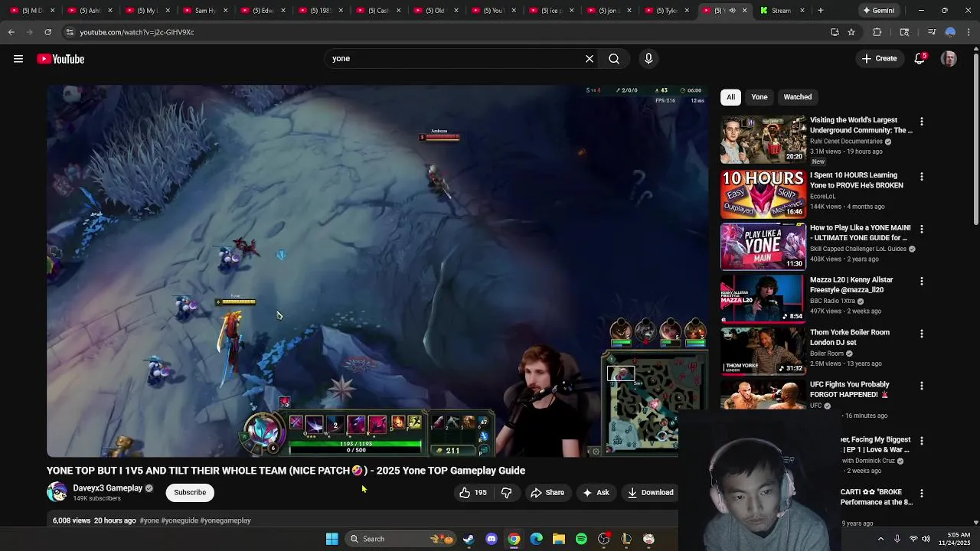Start voice search with microphone icon
Image resolution: width=980 pixels, height=551 pixels.
click(x=648, y=59)
